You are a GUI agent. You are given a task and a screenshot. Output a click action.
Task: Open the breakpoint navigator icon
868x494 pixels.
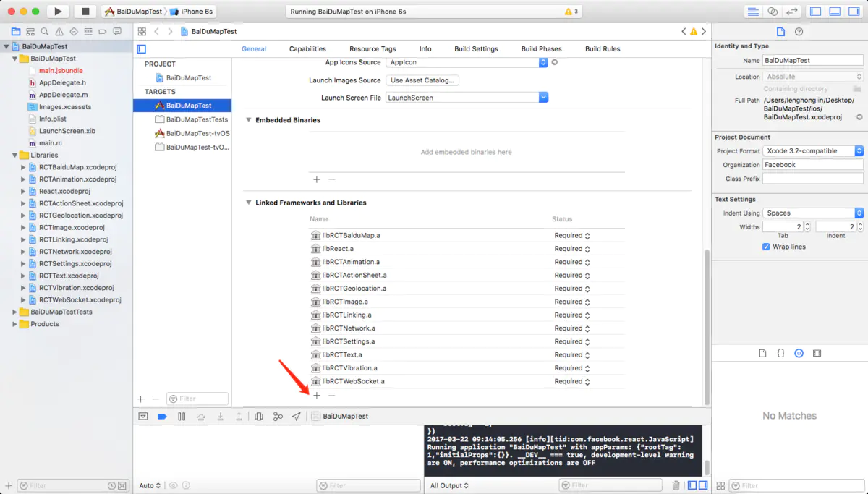click(102, 32)
